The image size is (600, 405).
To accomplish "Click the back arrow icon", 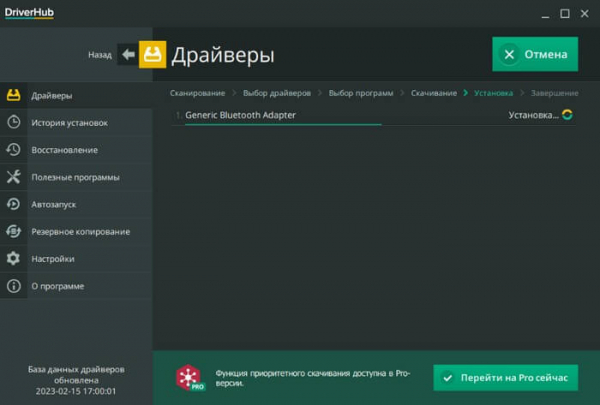I will [x=128, y=55].
